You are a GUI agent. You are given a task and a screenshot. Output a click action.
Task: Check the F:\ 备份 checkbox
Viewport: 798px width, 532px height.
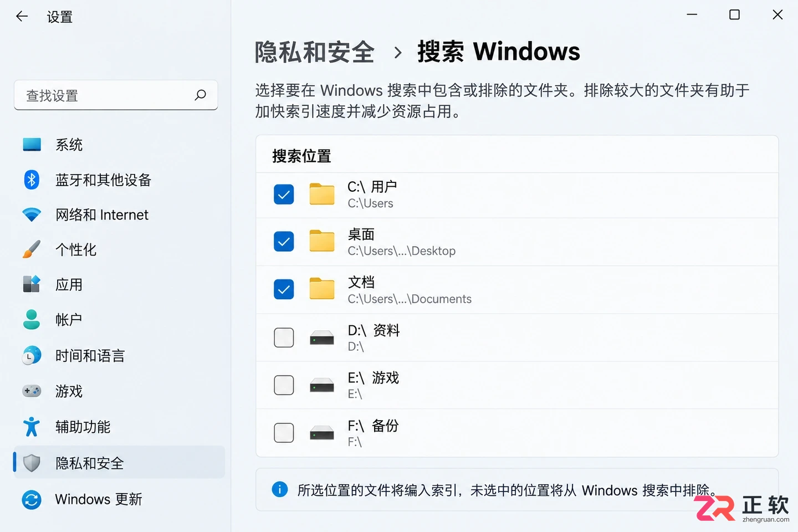pyautogui.click(x=284, y=433)
